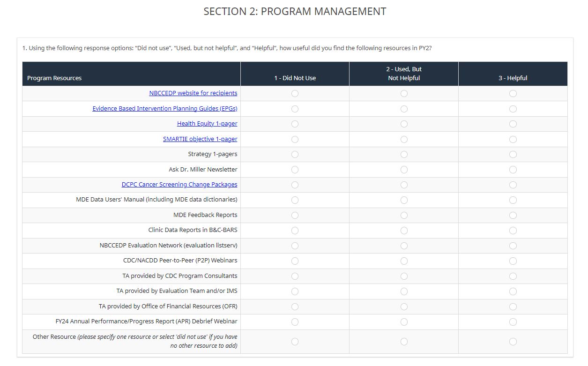Screen dimensions: 588x366
Task: Choose 'Used, But Not Helpful' for CDC Program Consultants TA
Action: (x=404, y=276)
